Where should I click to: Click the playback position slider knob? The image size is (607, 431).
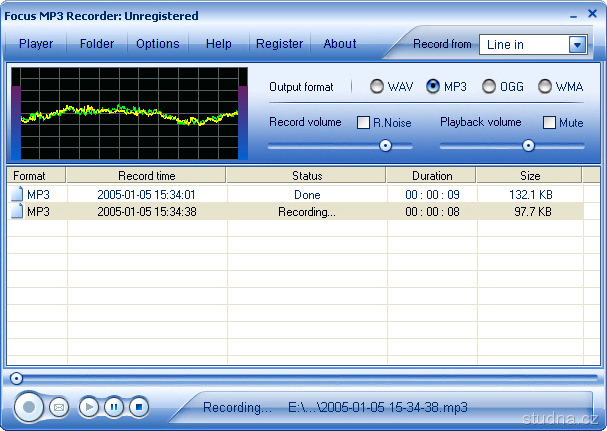[16, 378]
